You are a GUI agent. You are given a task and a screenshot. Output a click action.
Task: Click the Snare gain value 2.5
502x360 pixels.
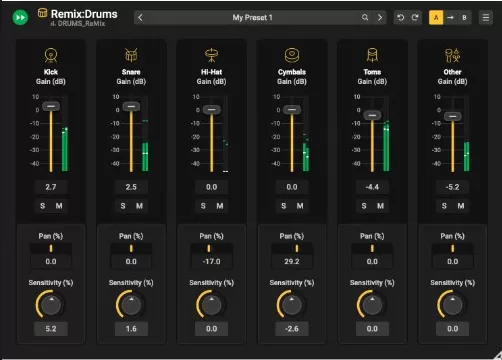[x=131, y=187]
